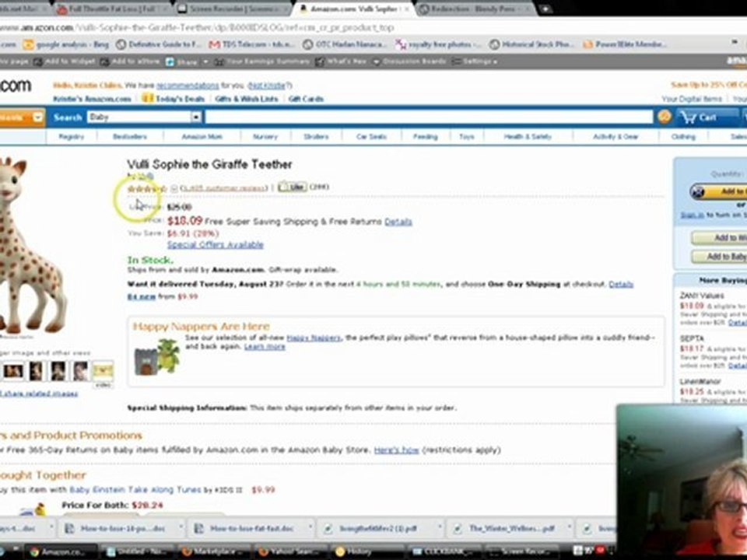Open the Feeding baby menu item
747x560 pixels.
(426, 137)
